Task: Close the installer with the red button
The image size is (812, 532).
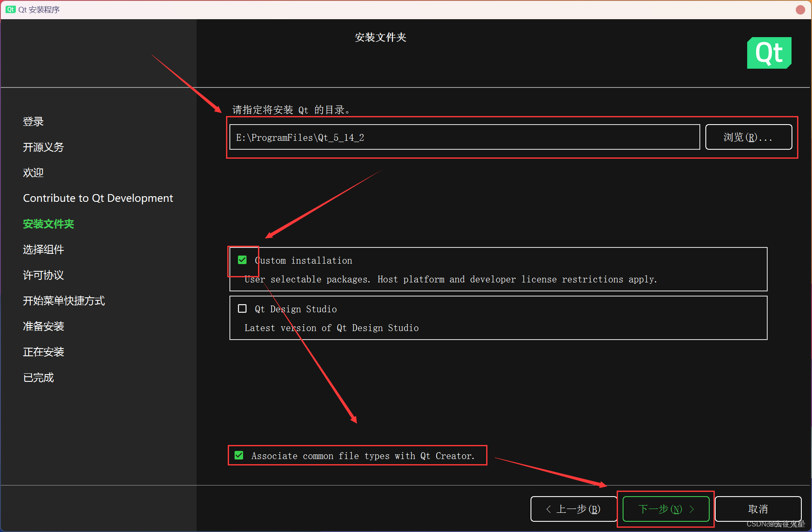Action: (x=800, y=9)
